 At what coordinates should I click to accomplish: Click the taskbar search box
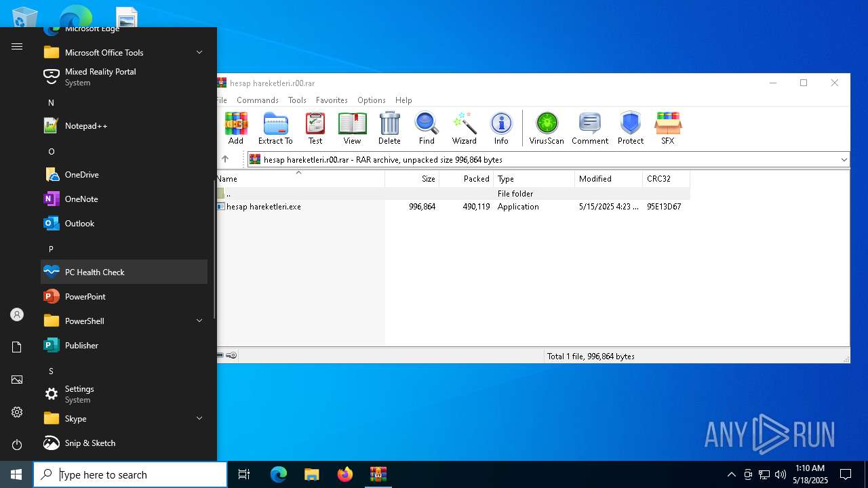tap(130, 474)
